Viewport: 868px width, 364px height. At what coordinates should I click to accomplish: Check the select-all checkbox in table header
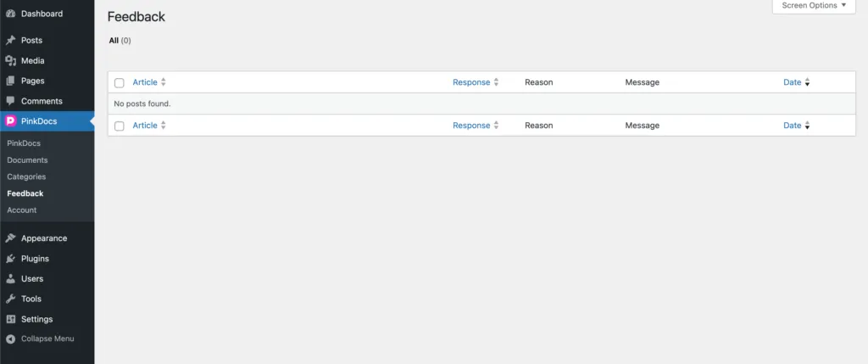[120, 82]
